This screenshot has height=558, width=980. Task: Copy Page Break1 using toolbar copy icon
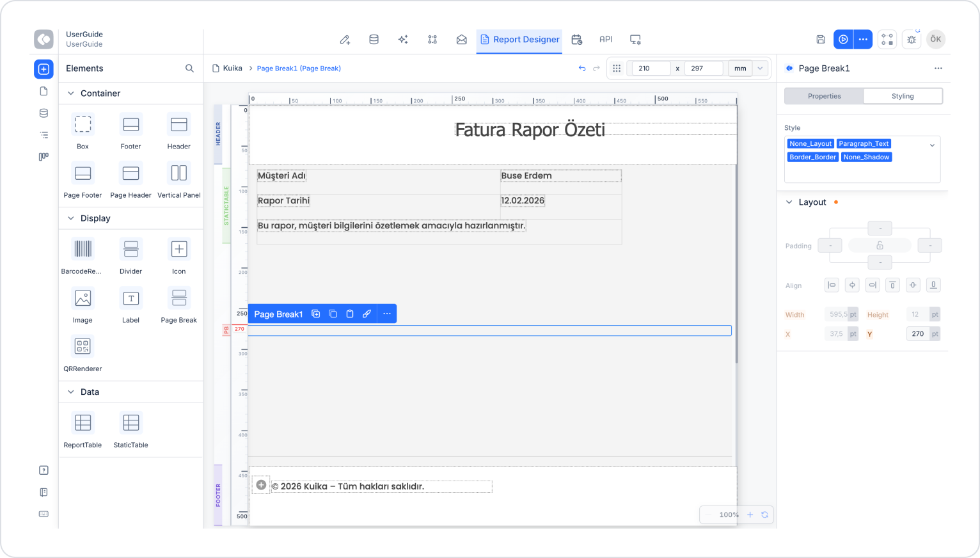tap(333, 314)
